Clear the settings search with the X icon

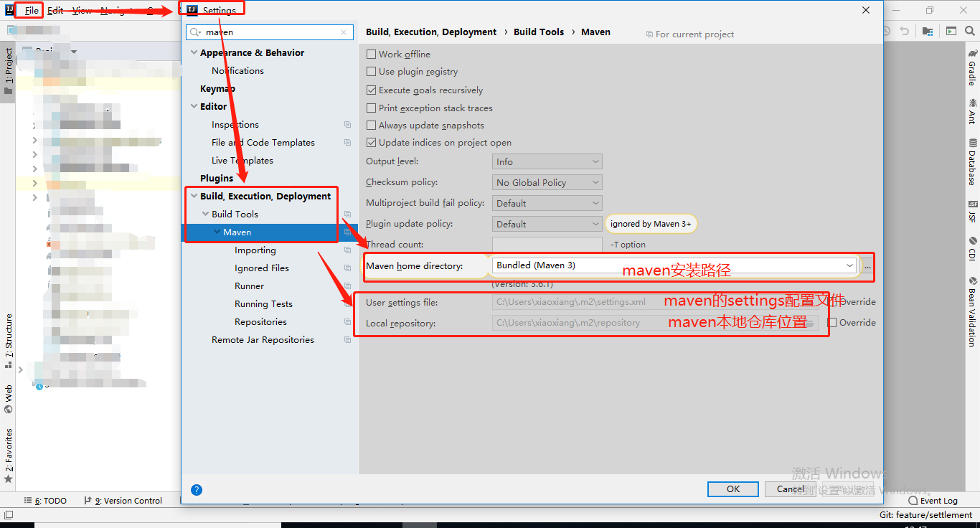click(345, 32)
